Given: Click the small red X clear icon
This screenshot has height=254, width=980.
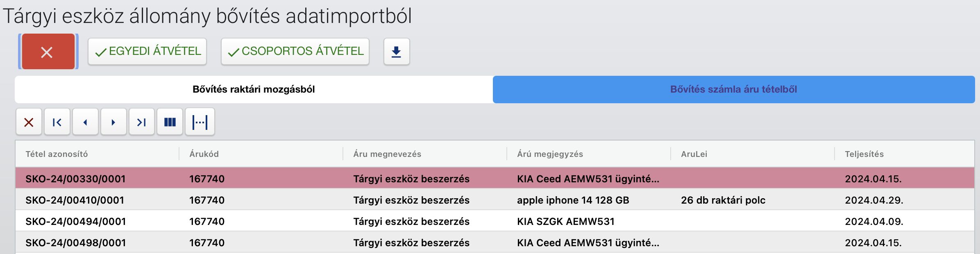Looking at the screenshot, I should point(29,122).
